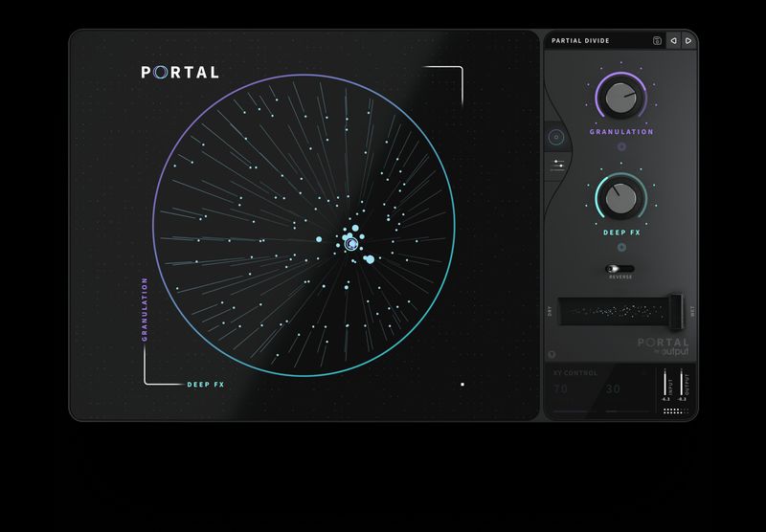Click the dry/wet mix slider handle
Image resolution: width=766 pixels, height=532 pixels.
(x=676, y=311)
